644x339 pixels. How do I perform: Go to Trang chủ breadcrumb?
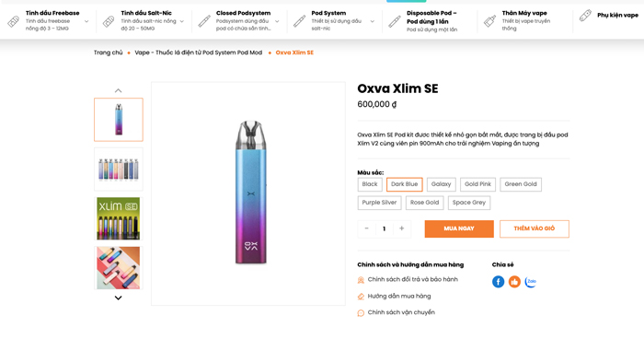pos(108,53)
